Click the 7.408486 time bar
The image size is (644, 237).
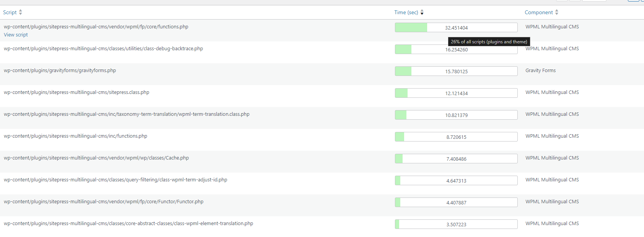click(456, 159)
